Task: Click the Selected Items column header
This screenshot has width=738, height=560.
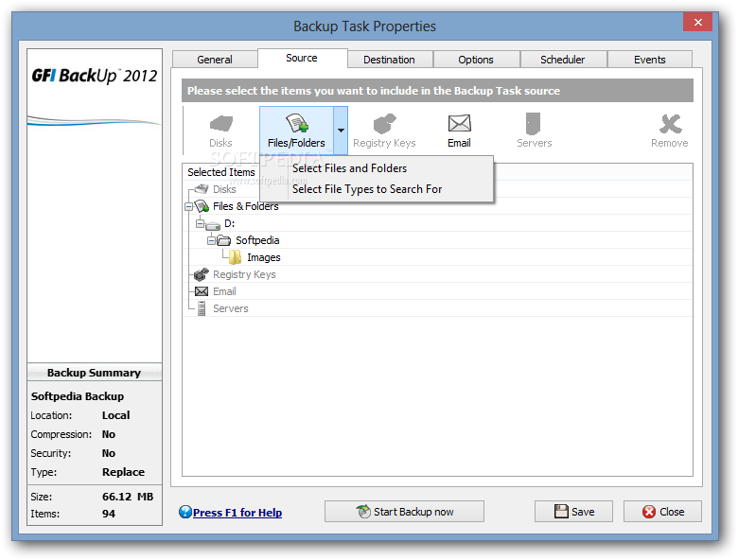Action: (x=221, y=172)
